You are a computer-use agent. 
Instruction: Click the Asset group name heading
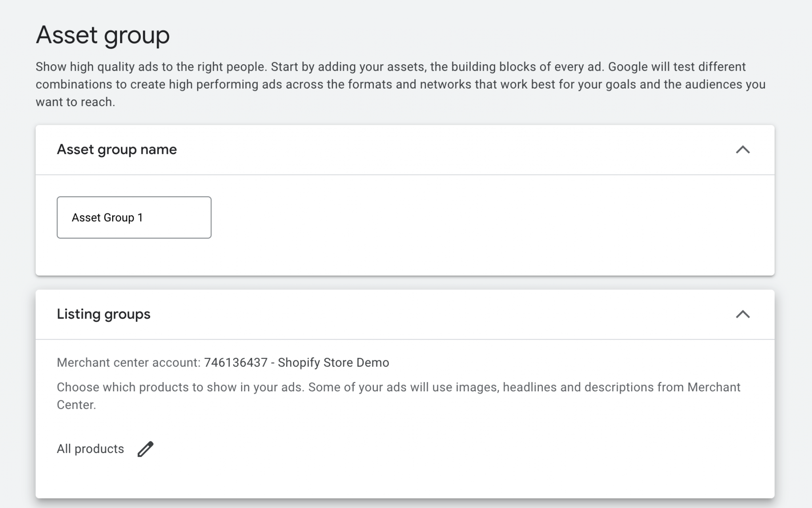(117, 150)
